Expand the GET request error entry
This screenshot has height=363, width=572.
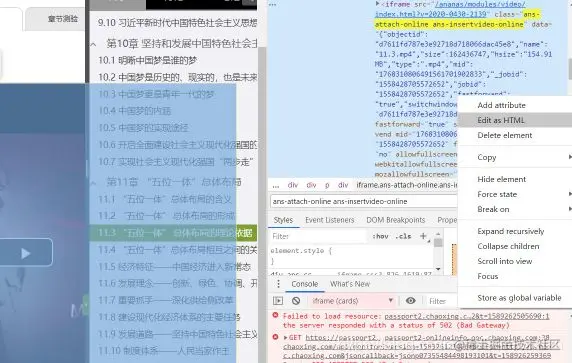[x=286, y=338]
